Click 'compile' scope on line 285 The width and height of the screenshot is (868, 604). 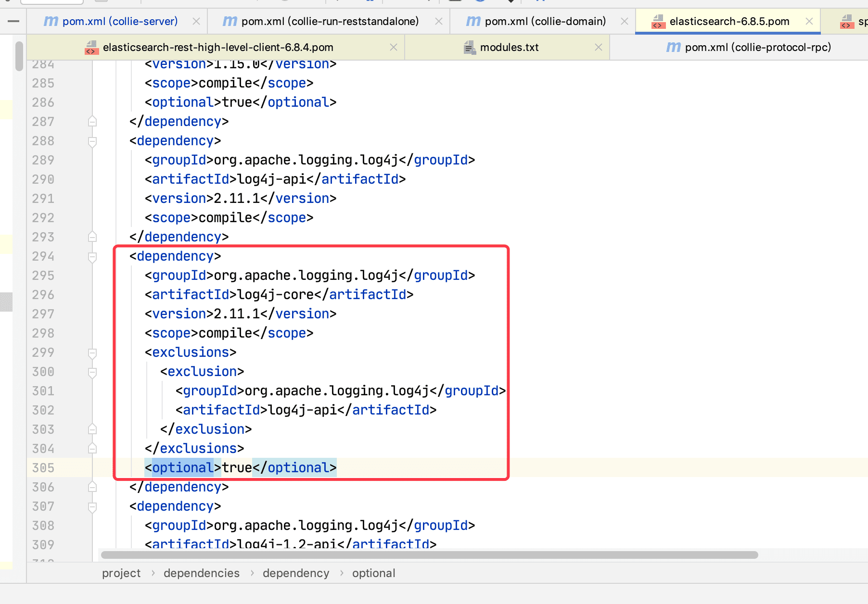click(x=225, y=83)
